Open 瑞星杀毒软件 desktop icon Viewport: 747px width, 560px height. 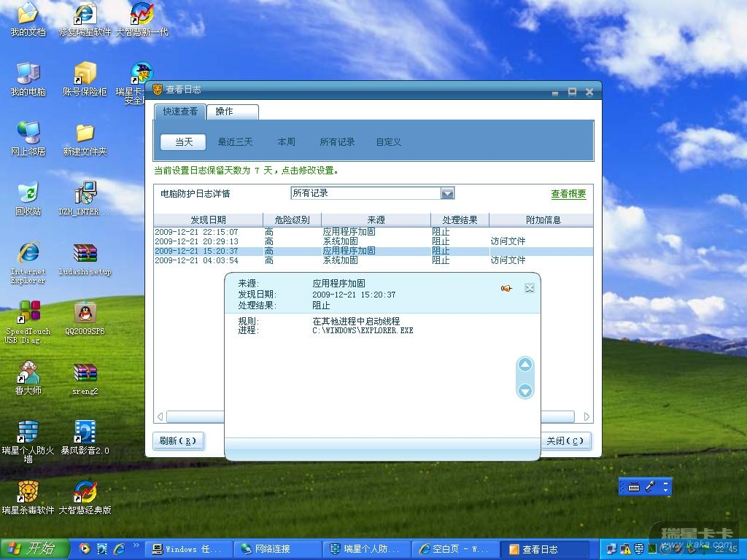point(28,494)
